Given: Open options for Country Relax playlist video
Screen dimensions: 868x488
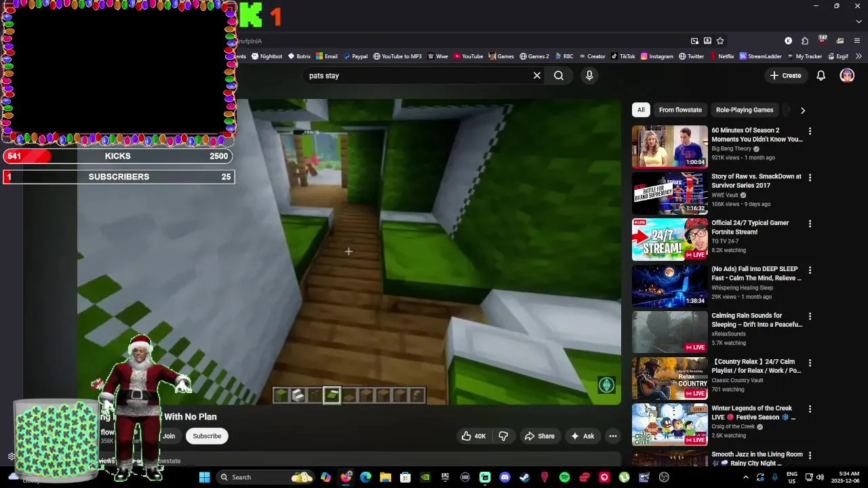Looking at the screenshot, I should (810, 363).
